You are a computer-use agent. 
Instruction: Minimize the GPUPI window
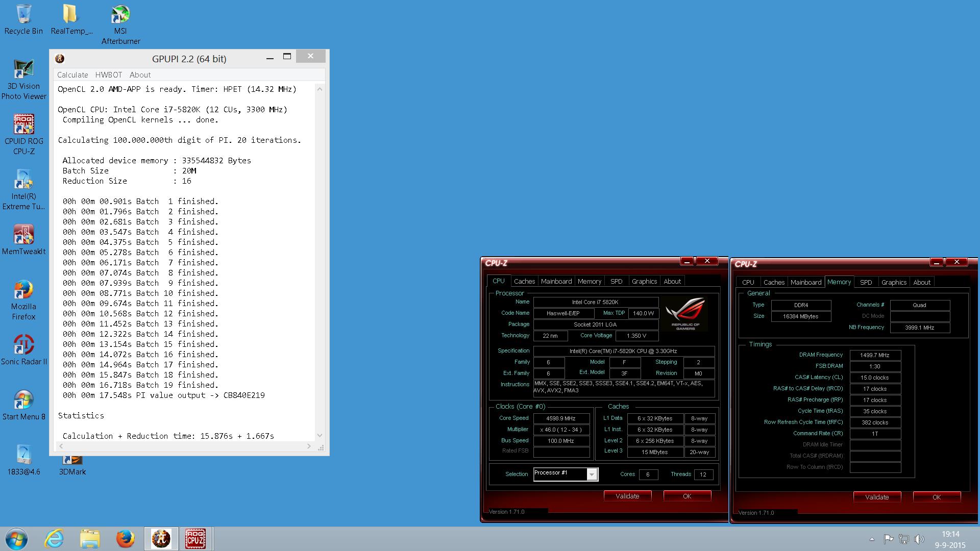pyautogui.click(x=269, y=58)
